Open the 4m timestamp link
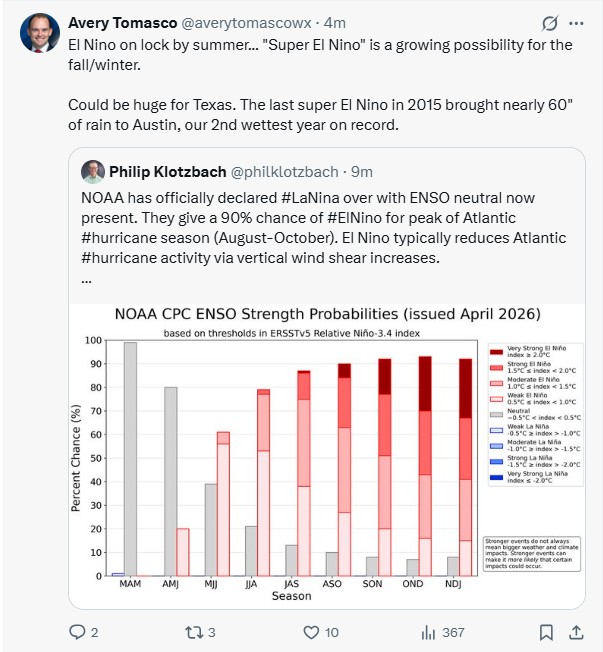 [336, 23]
